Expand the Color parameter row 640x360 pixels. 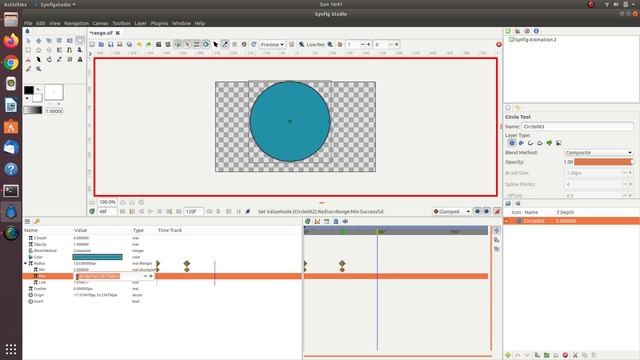click(x=30, y=257)
